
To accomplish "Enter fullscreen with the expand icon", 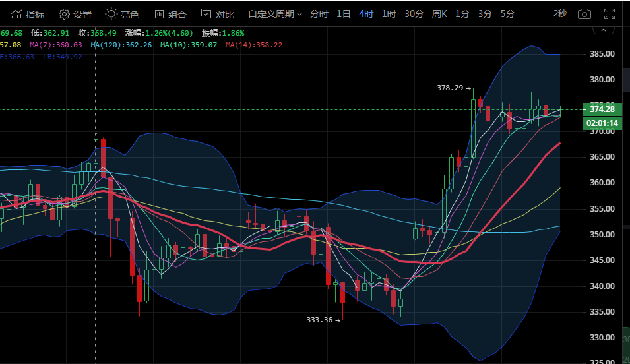I will [610, 14].
